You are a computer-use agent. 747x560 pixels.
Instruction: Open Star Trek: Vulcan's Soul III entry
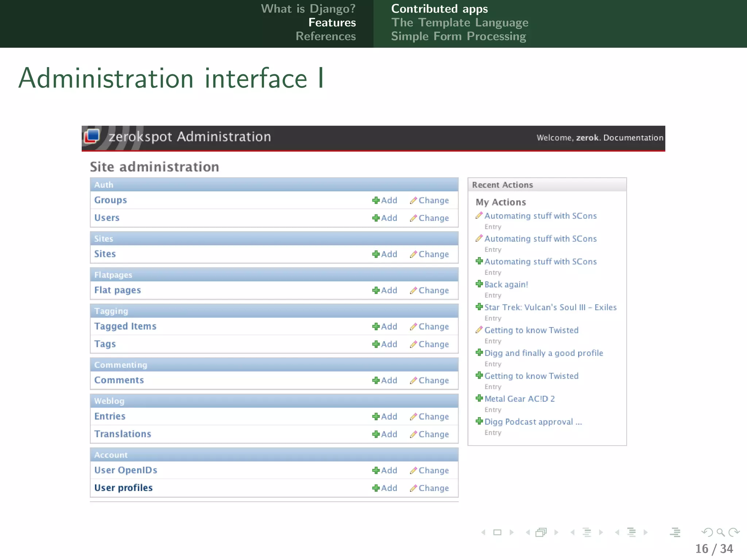[x=550, y=307]
